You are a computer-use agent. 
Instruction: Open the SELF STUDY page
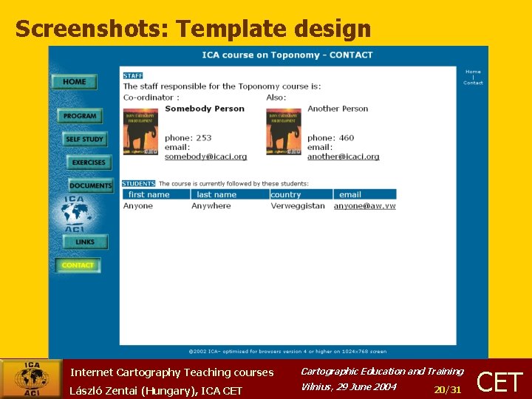click(x=84, y=139)
